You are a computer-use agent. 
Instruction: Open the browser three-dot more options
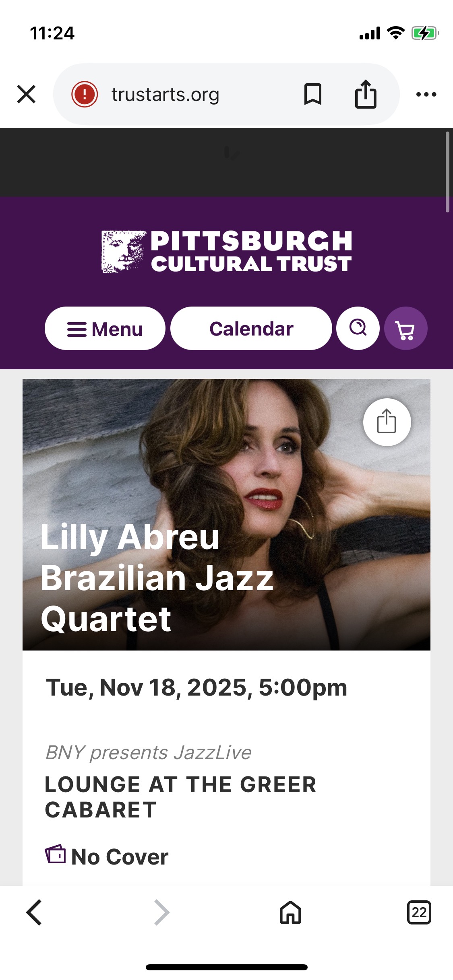(x=426, y=95)
